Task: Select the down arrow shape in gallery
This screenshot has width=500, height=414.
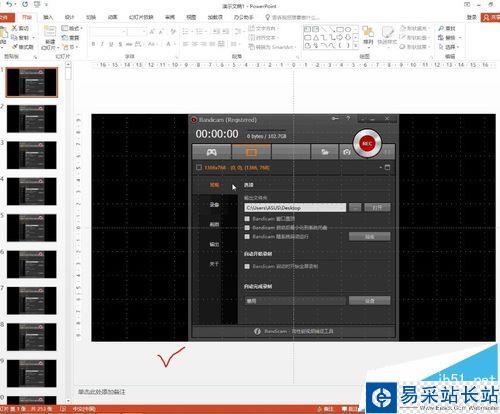Action: click(x=348, y=37)
